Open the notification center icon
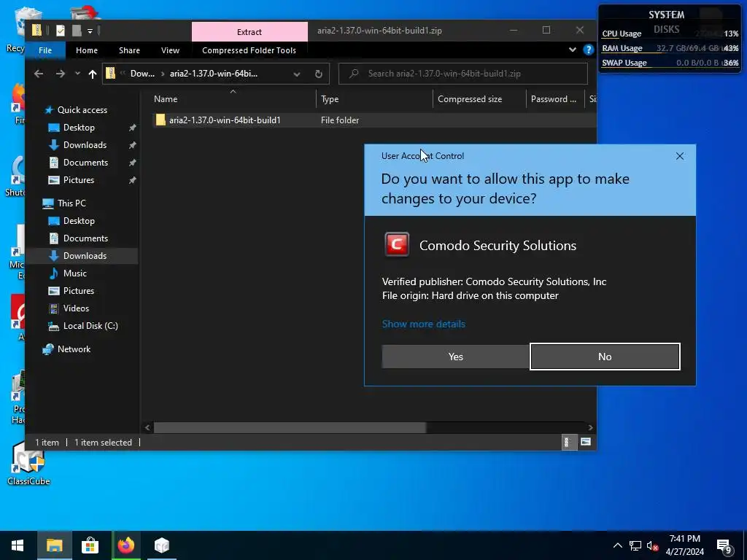The width and height of the screenshot is (747, 560). [724, 545]
